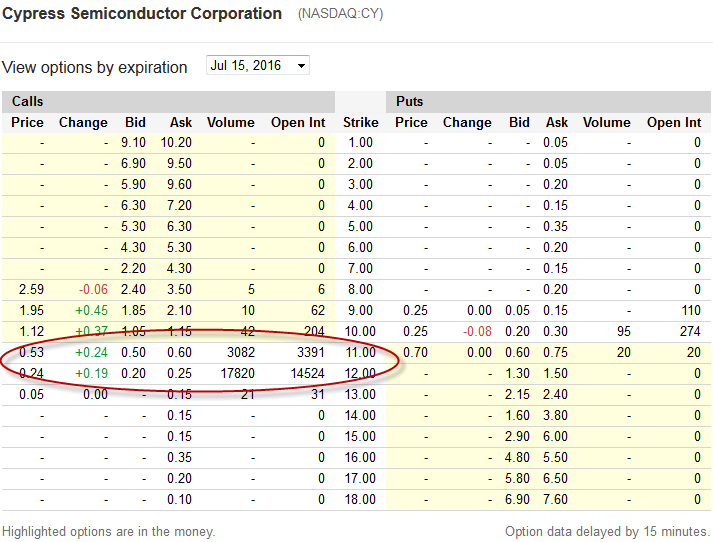Click the put change -0.08 value

[477, 331]
